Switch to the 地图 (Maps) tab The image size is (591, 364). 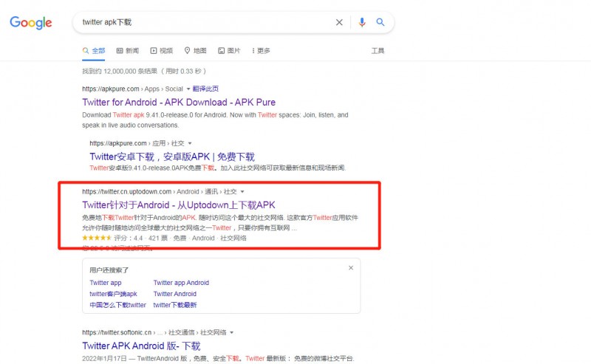coord(195,50)
